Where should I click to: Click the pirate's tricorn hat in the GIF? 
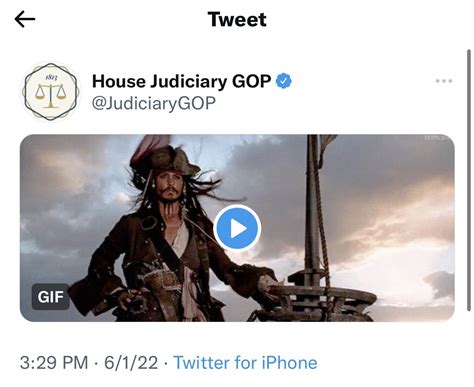pos(165,159)
